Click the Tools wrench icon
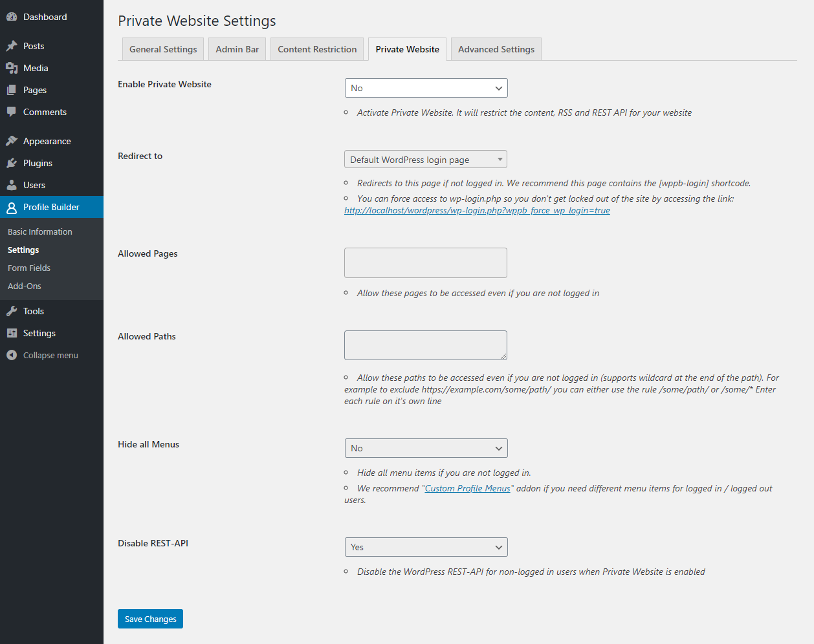 (12, 311)
